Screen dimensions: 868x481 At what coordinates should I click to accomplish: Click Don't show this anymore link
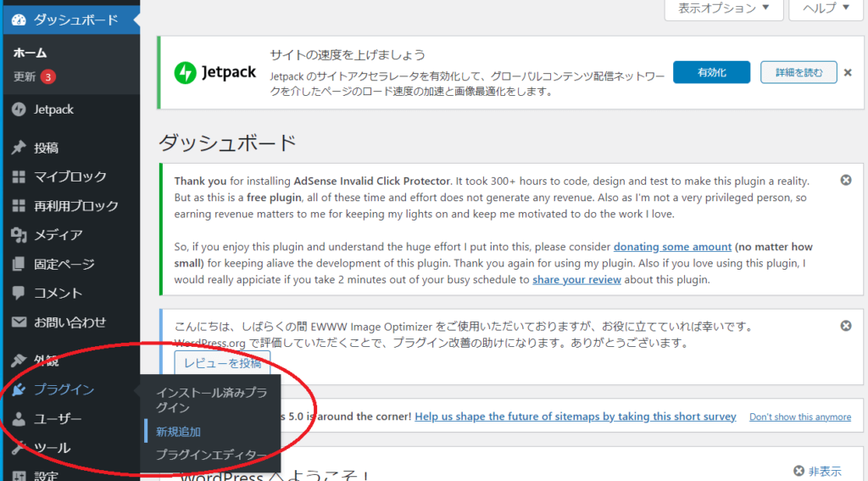pyautogui.click(x=800, y=417)
